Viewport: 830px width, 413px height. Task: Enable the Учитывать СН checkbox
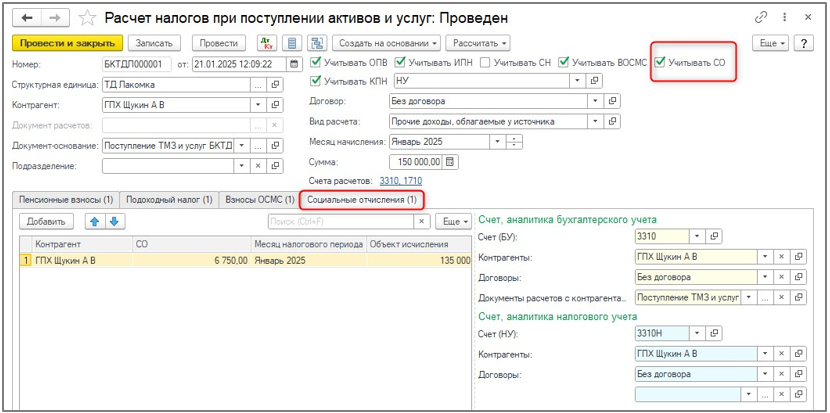pyautogui.click(x=486, y=62)
